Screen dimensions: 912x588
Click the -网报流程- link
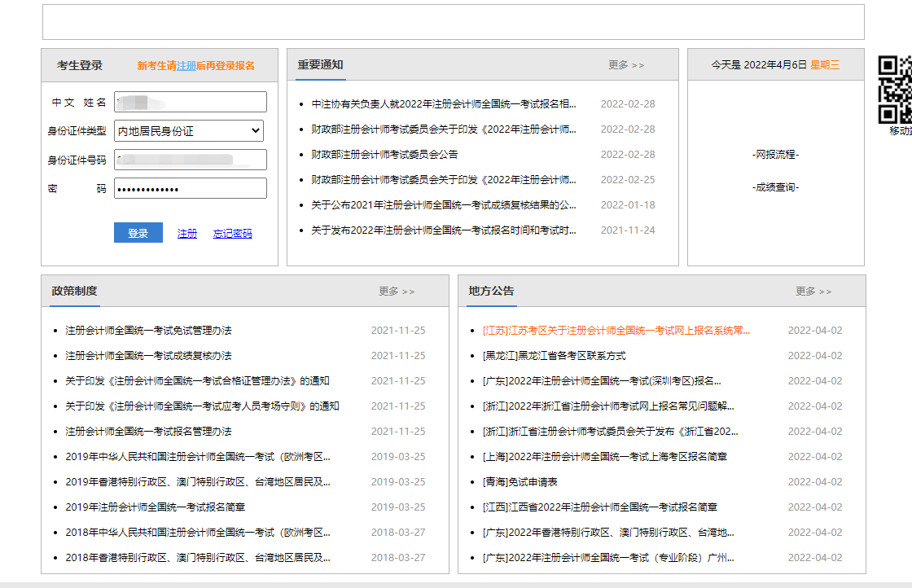tap(775, 153)
